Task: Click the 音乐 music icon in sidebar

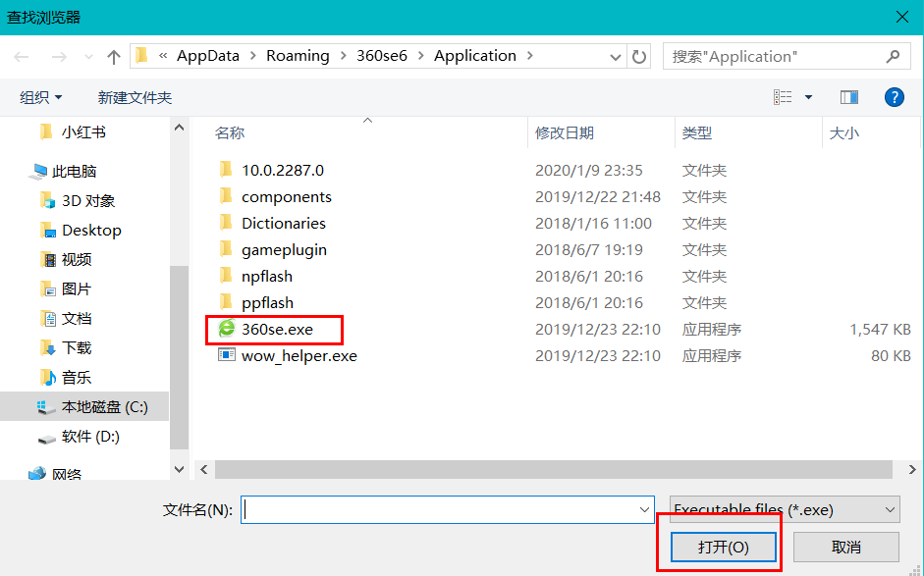Action: click(x=48, y=378)
